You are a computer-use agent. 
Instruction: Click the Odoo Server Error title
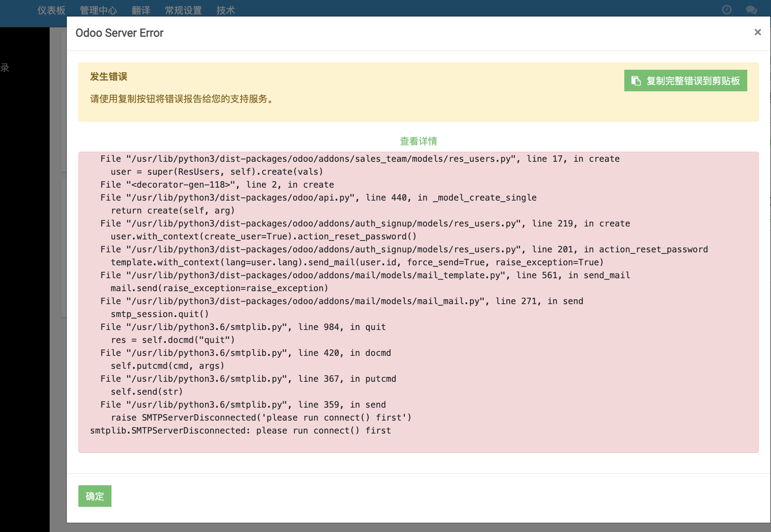pos(119,33)
